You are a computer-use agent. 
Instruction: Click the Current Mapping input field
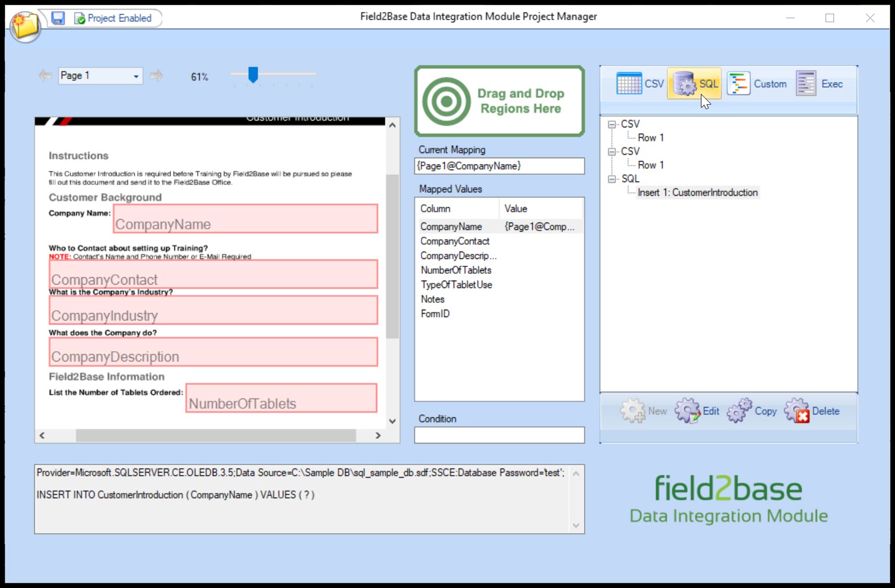coord(499,166)
